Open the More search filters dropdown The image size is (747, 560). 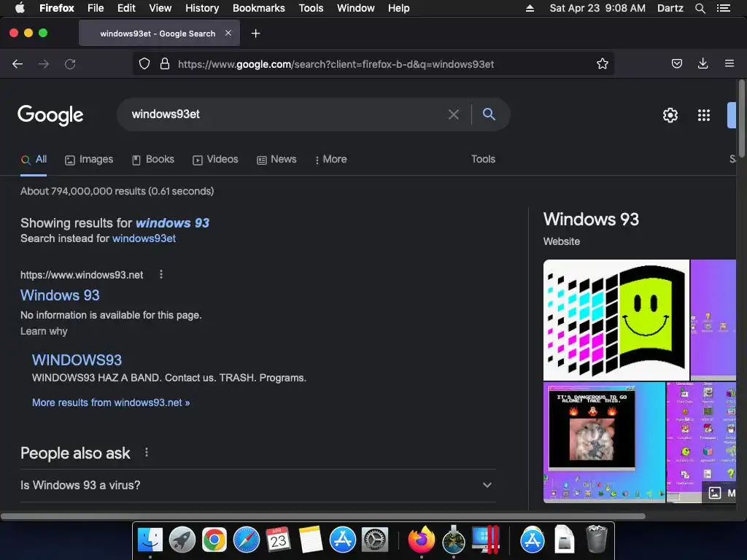point(330,159)
